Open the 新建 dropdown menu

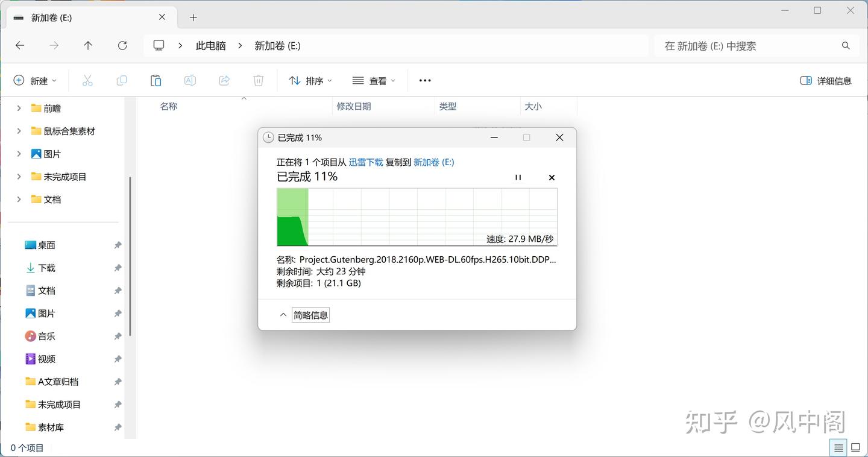click(x=36, y=81)
